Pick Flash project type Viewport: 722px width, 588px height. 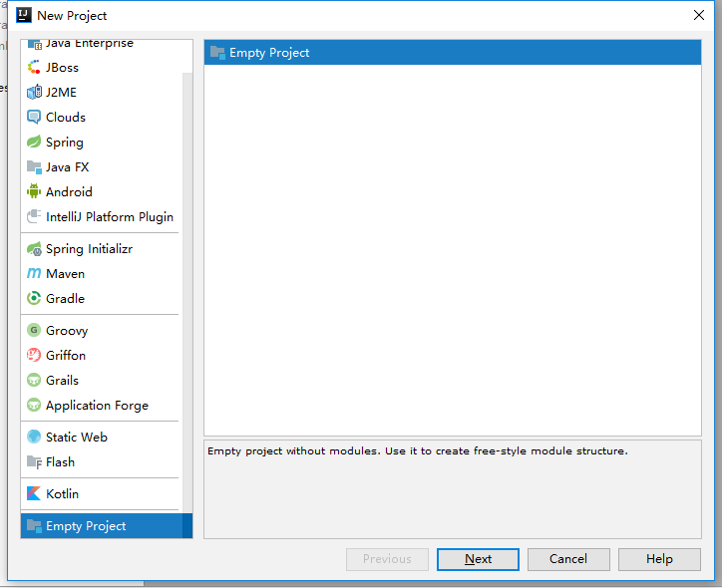[x=100, y=461]
